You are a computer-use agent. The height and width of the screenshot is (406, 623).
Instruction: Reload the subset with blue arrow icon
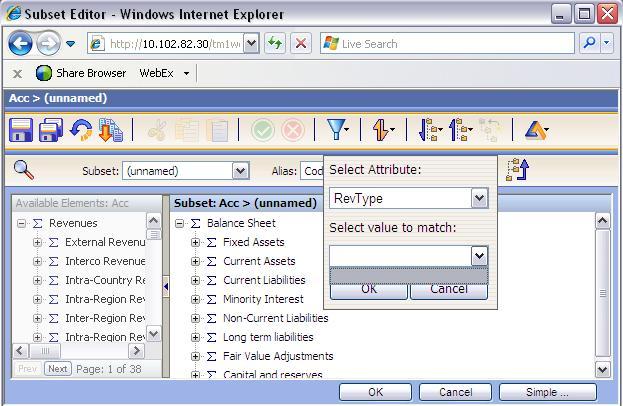pyautogui.click(x=81, y=130)
